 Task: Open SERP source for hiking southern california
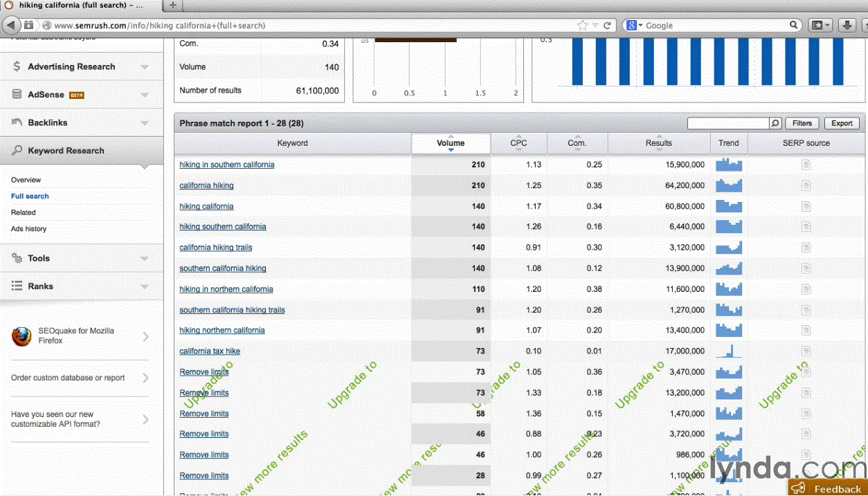806,227
